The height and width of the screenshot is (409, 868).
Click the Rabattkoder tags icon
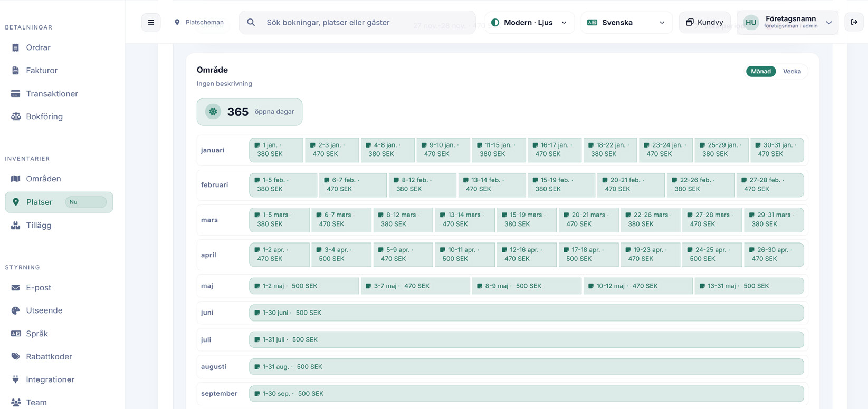[x=16, y=357]
